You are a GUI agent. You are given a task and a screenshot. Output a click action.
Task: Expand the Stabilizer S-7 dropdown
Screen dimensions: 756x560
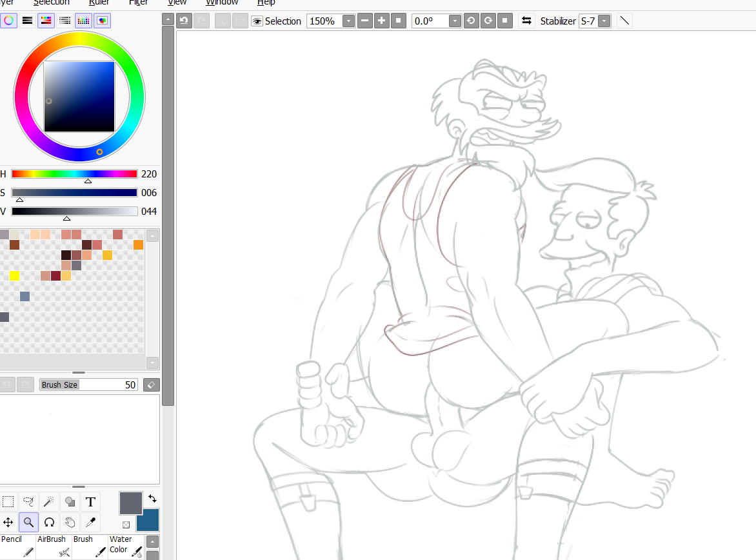click(x=604, y=21)
